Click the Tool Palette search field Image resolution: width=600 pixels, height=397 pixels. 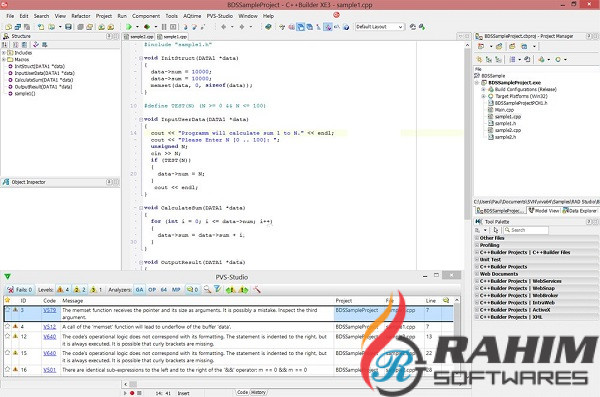[x=526, y=230]
